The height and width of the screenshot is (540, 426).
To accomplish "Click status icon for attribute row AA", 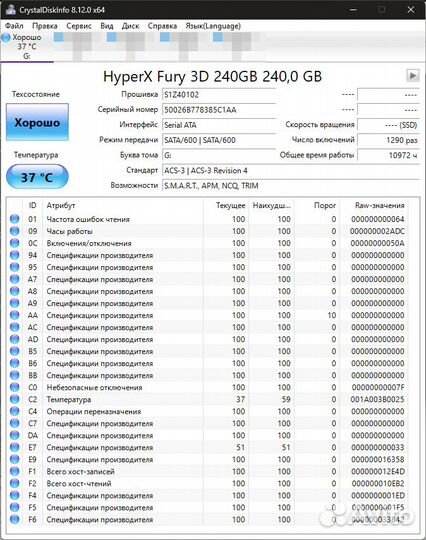I will point(14,315).
